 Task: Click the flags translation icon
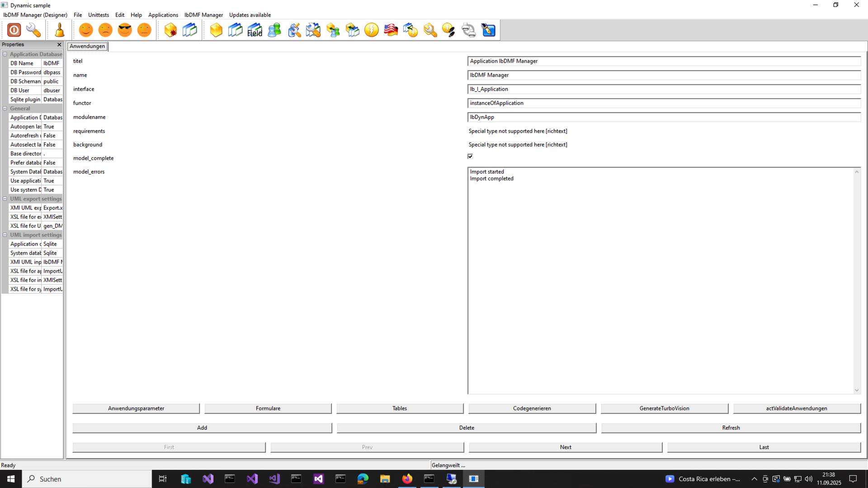click(391, 30)
